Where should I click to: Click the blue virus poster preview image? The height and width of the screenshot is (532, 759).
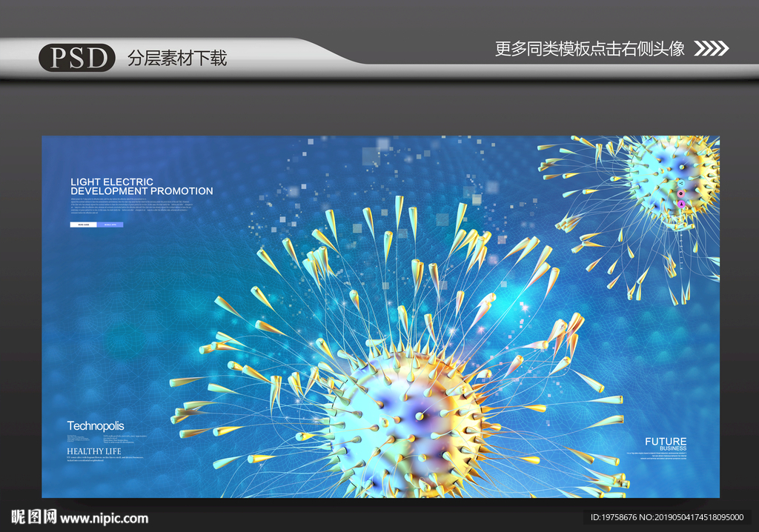(x=380, y=316)
